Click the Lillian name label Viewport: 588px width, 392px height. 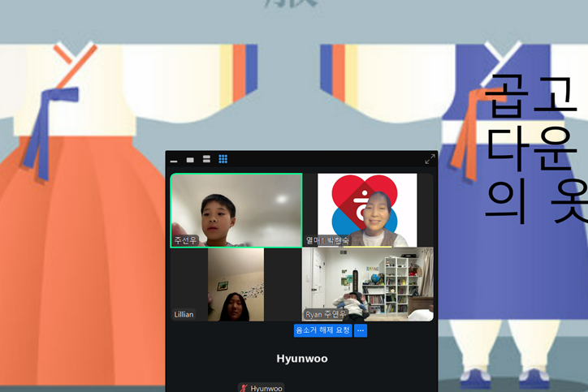[x=184, y=314]
